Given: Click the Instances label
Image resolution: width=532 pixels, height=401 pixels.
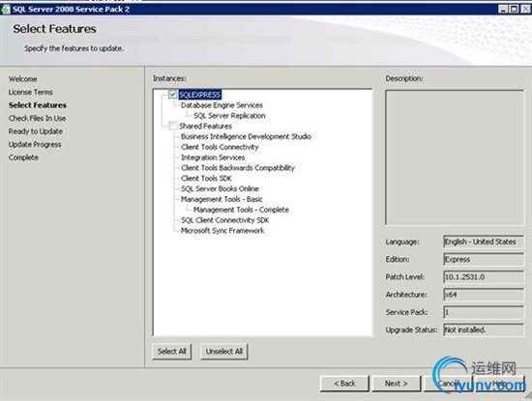Looking at the screenshot, I should (169, 78).
